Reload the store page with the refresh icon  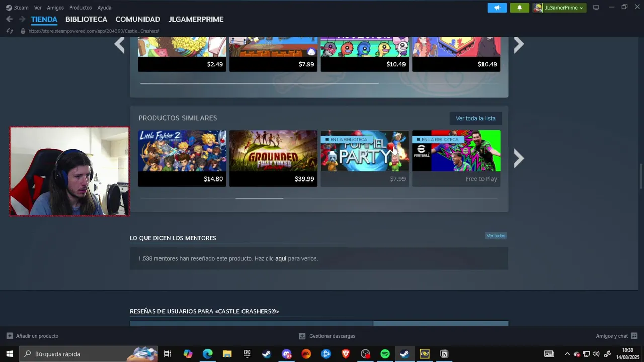click(10, 31)
